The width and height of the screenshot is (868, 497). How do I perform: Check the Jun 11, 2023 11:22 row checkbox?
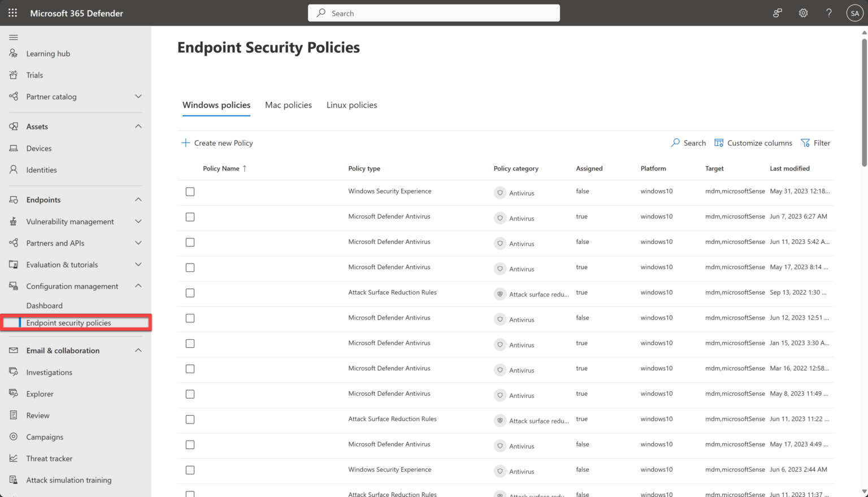tap(190, 420)
